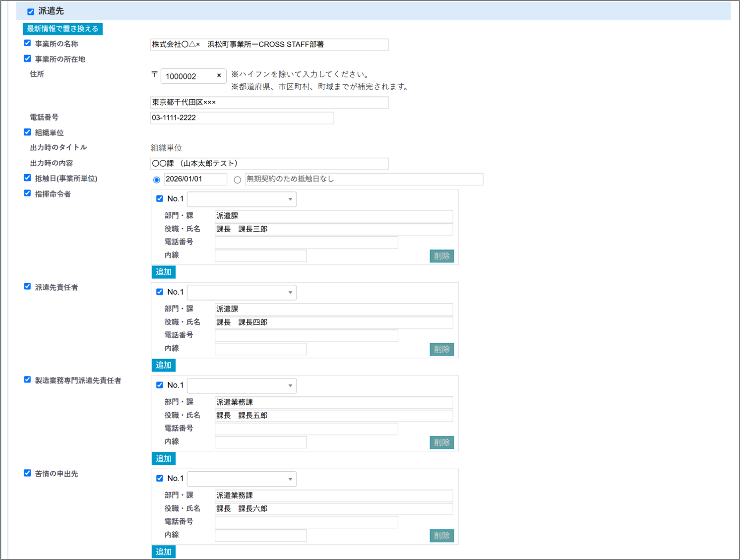The height and width of the screenshot is (560, 740).
Task: Toggle the No.1 checkbox under 指揮命令者
Action: (160, 198)
